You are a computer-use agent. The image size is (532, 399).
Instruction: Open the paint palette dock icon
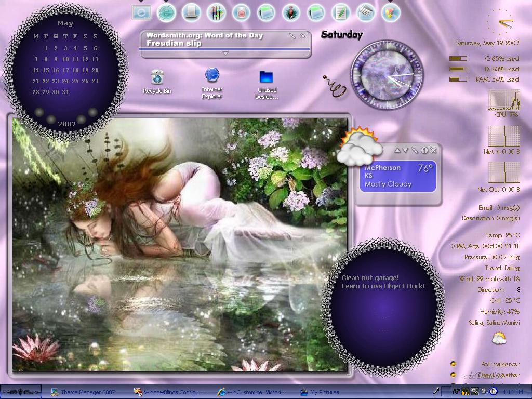pyautogui.click(x=391, y=13)
